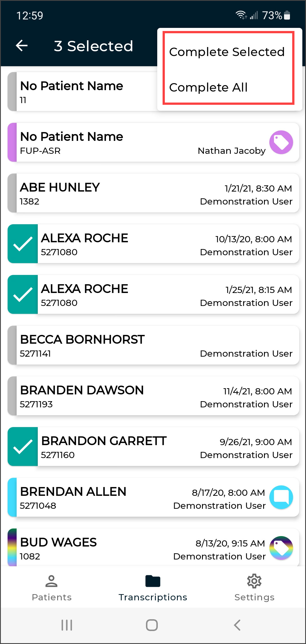Deselect the Brandon Garrett transcription checkmark

pos(23,447)
